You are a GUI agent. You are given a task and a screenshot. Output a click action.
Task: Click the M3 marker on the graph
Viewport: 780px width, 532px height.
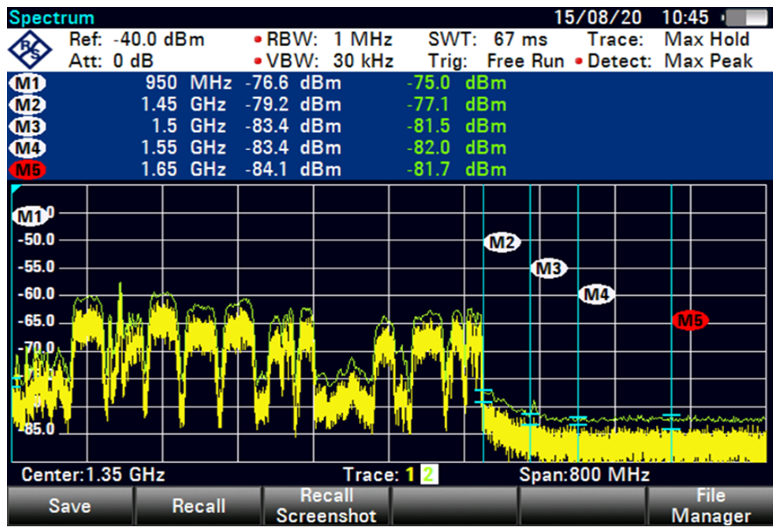(x=549, y=268)
